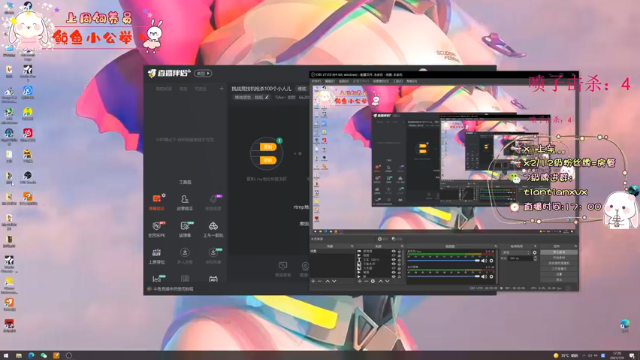
Task: Toggle visibility eye of bottom OBS source
Action: (394, 277)
